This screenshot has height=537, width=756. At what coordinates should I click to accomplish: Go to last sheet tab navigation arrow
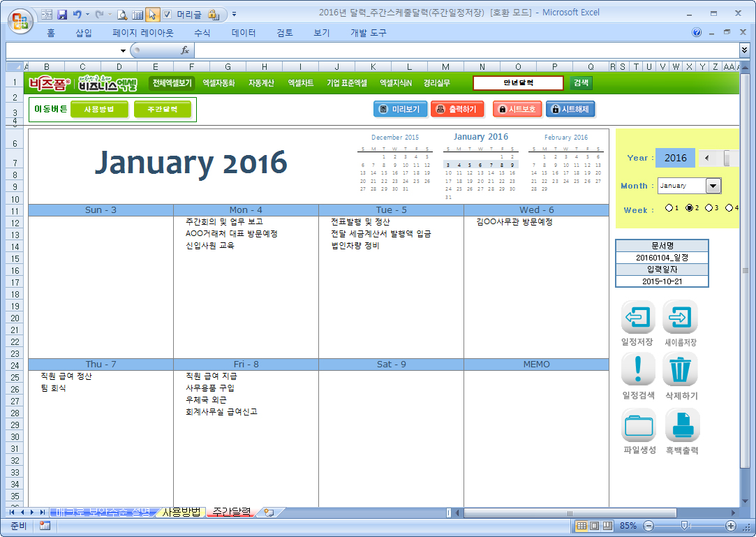(x=43, y=513)
